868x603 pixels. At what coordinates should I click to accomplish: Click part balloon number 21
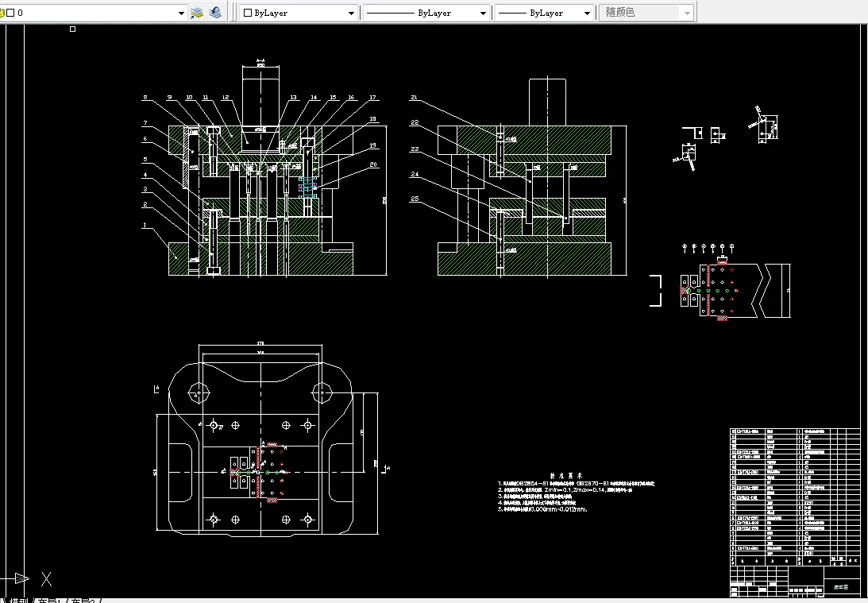[414, 98]
